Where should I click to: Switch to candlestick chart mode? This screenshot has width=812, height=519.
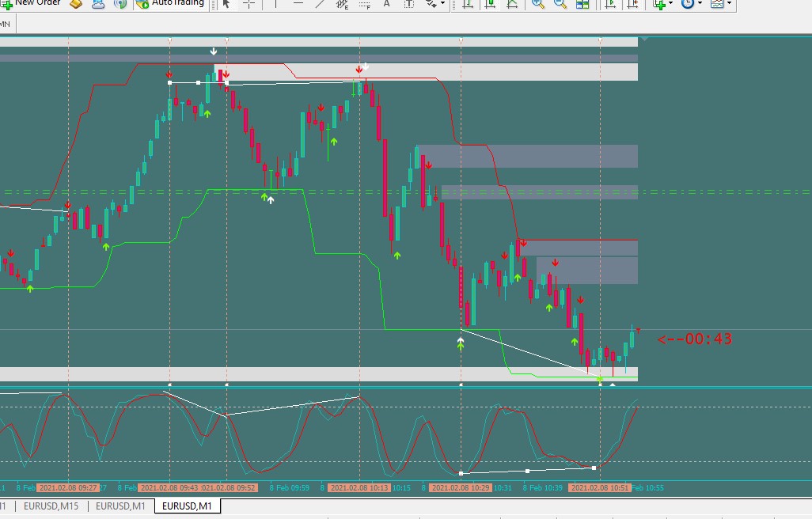pos(489,4)
